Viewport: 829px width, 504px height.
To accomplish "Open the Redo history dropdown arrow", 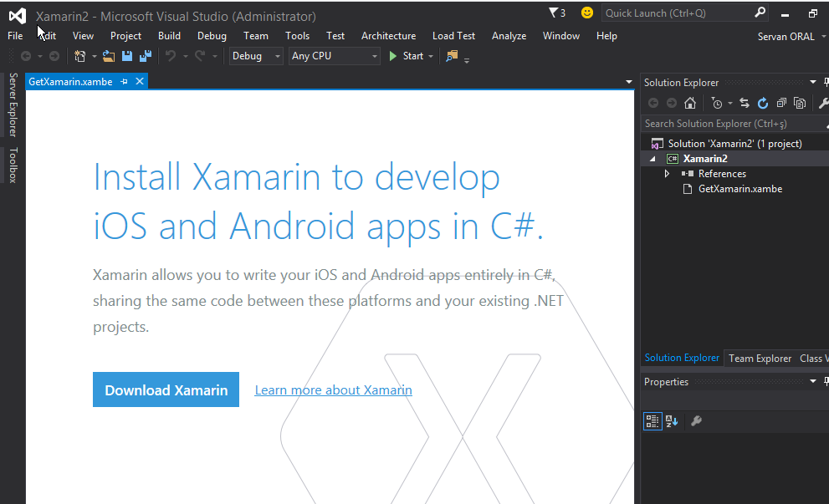I will click(x=215, y=56).
